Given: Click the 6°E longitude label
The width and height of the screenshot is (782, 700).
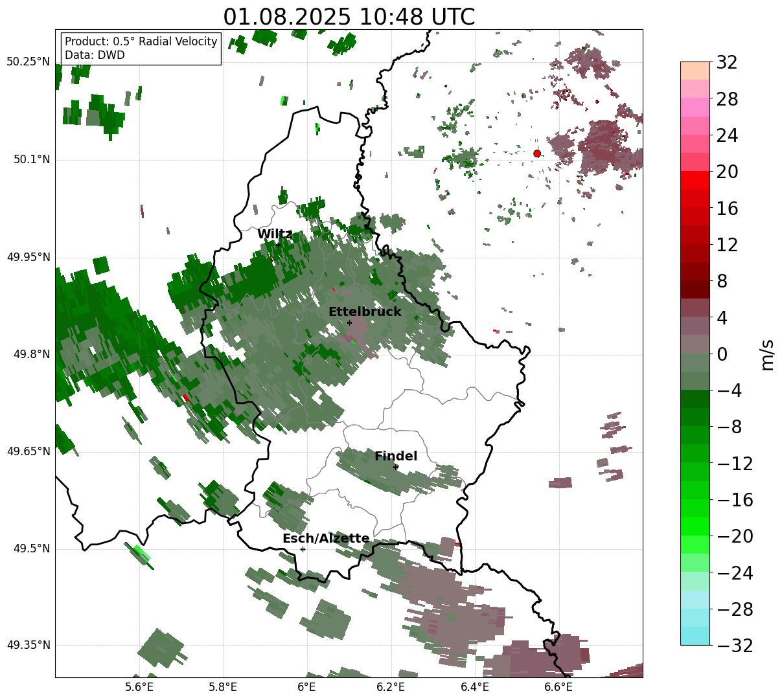Looking at the screenshot, I should pos(307,687).
